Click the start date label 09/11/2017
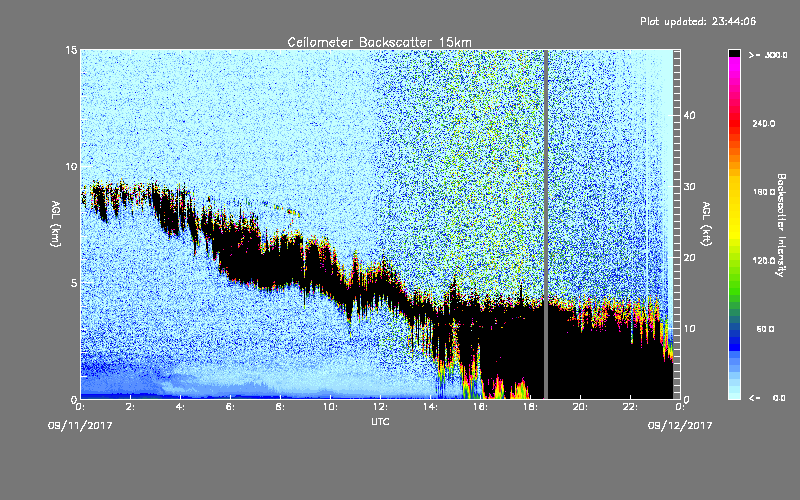This screenshot has width=800, height=500. click(x=80, y=425)
